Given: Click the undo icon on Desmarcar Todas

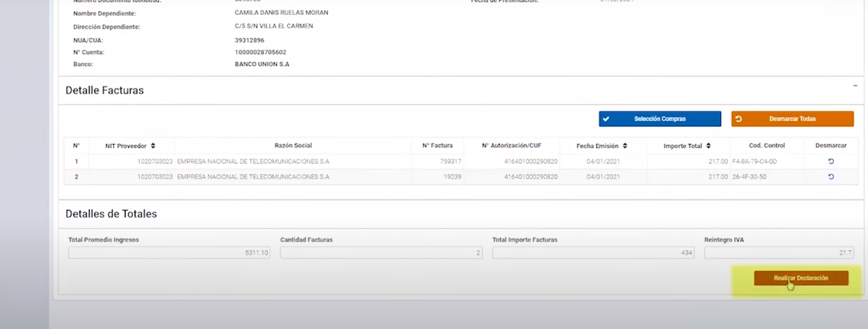Looking at the screenshot, I should click(739, 119).
